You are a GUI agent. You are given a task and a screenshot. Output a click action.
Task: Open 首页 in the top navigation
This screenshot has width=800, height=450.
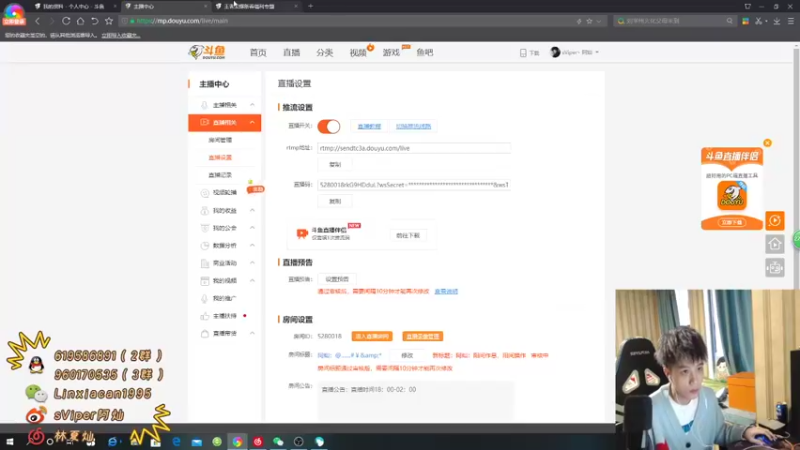[258, 53]
